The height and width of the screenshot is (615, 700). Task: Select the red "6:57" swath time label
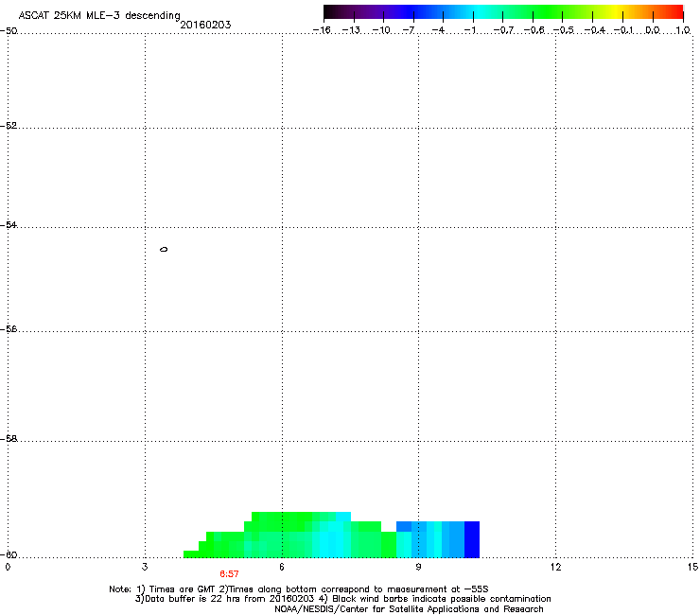[x=229, y=574]
